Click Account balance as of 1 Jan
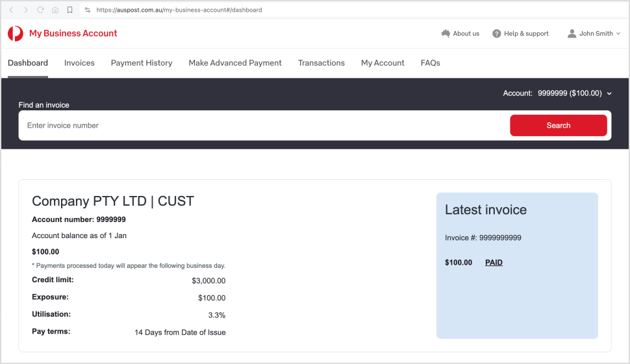 [x=79, y=236]
